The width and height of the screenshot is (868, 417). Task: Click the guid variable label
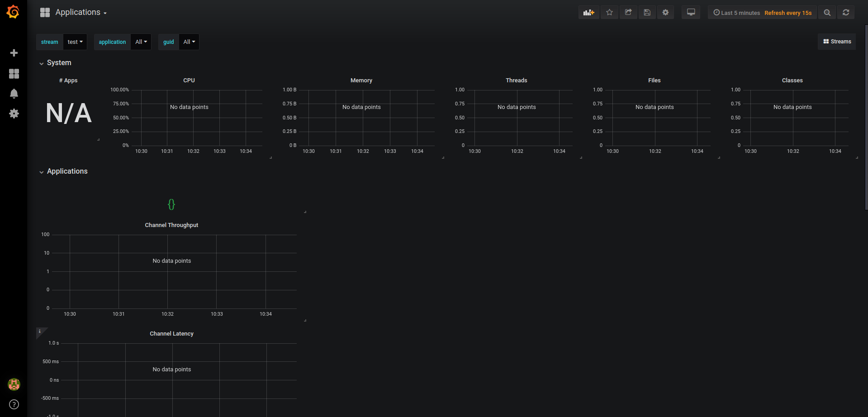pyautogui.click(x=169, y=42)
